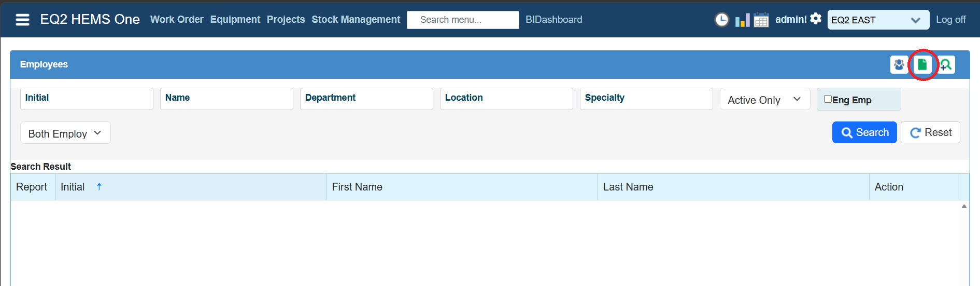The height and width of the screenshot is (286, 980).
Task: Click the Reset button
Action: point(930,132)
